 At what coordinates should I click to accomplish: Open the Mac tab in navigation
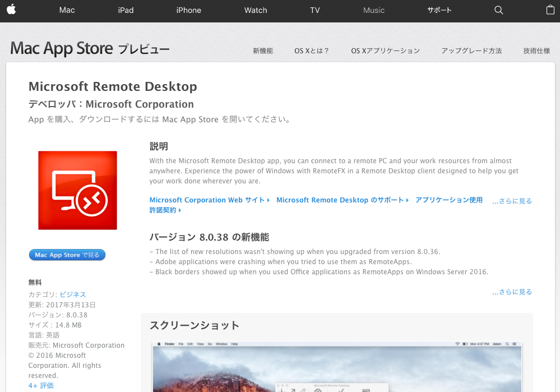point(67,10)
